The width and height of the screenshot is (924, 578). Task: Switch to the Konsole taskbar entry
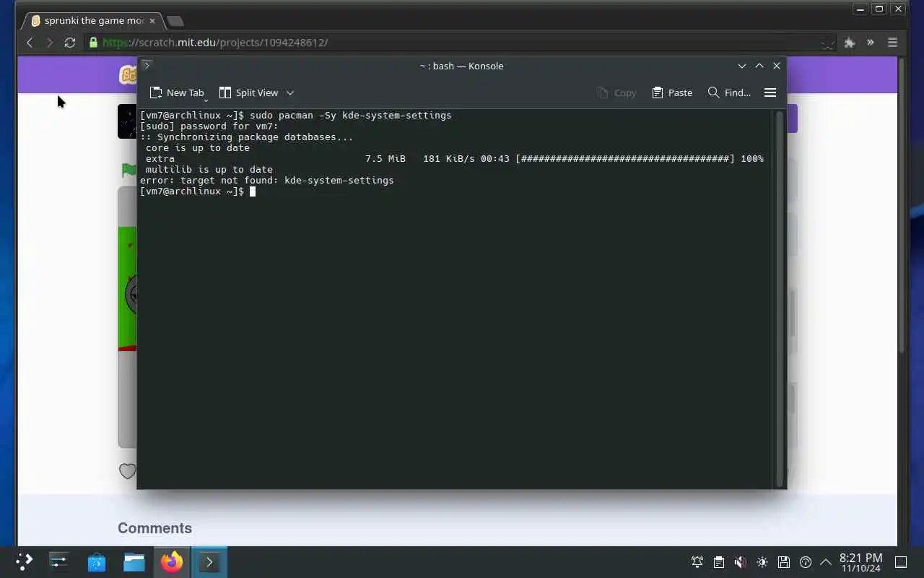[209, 561]
